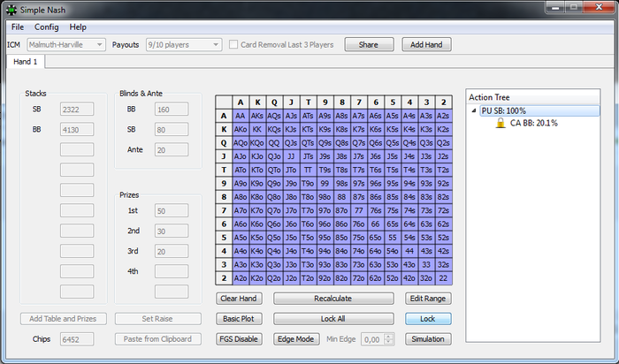Collapse the PU SB tree node
Image resolution: width=619 pixels, height=364 pixels.
tap(474, 110)
